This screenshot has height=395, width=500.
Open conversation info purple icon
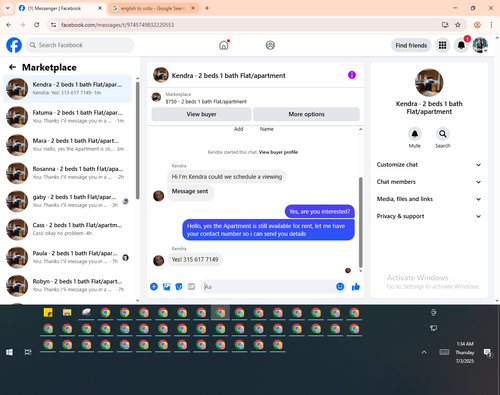pyautogui.click(x=352, y=75)
